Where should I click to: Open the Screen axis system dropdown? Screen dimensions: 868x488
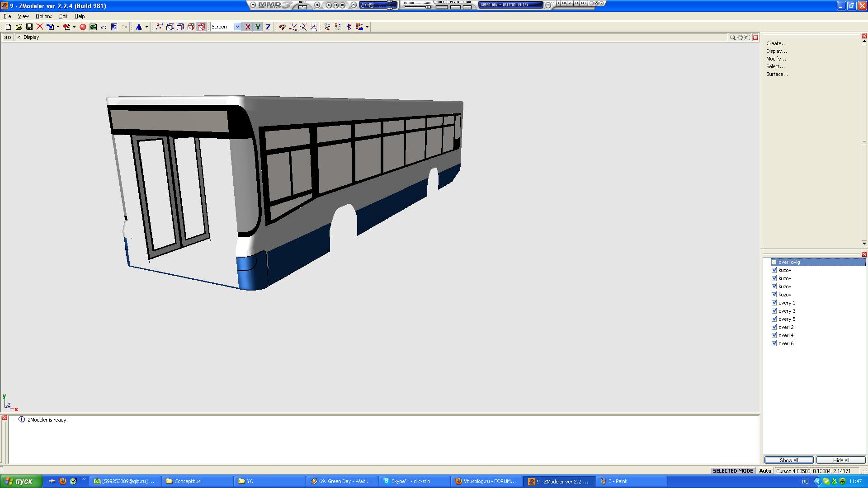point(237,27)
